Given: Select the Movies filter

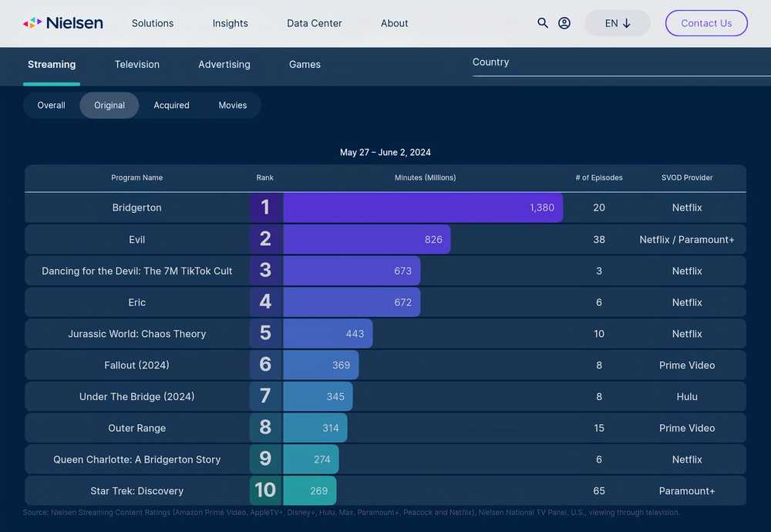Looking at the screenshot, I should click(x=233, y=105).
